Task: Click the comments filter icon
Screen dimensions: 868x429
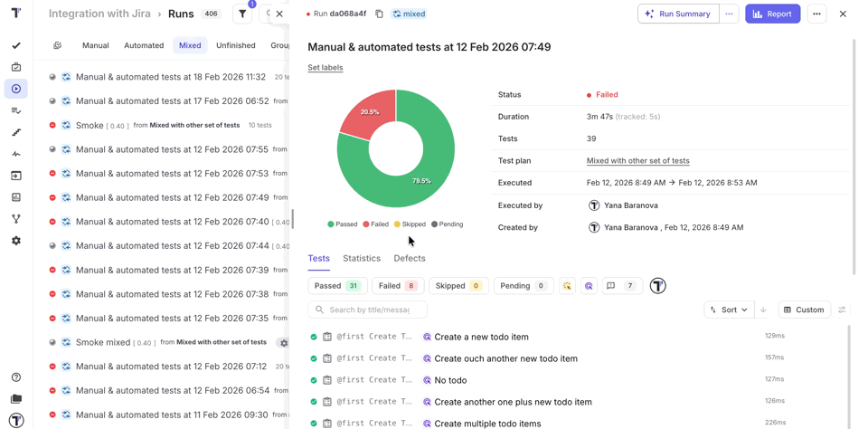Action: coord(611,286)
